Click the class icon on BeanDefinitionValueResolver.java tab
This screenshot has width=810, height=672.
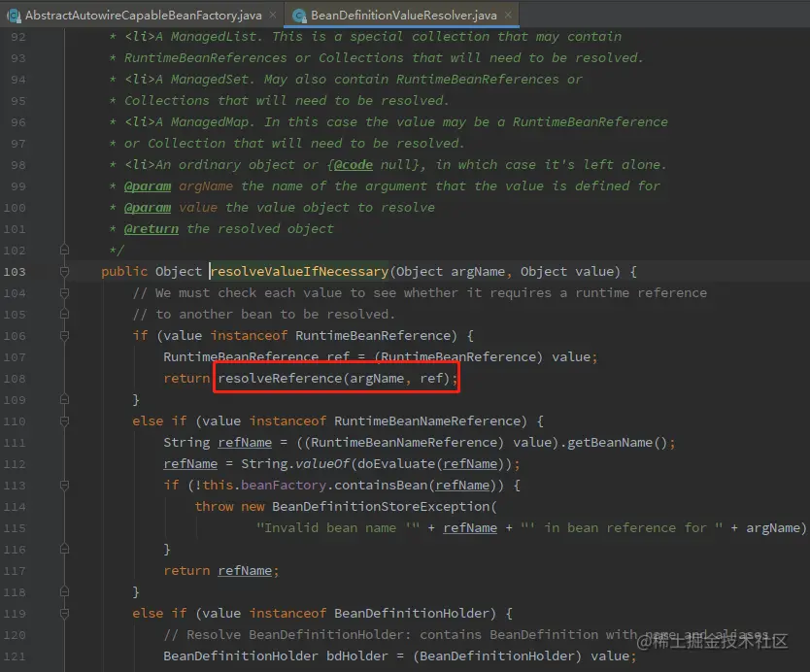coord(299,16)
